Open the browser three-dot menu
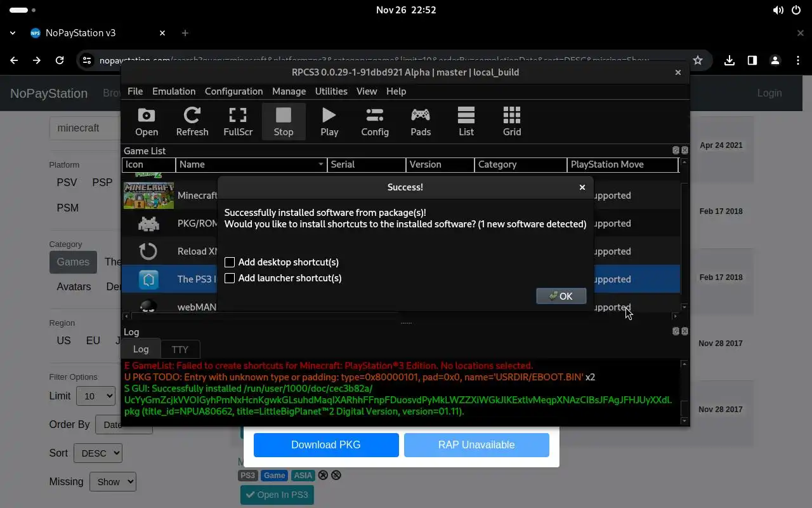 [x=798, y=60]
